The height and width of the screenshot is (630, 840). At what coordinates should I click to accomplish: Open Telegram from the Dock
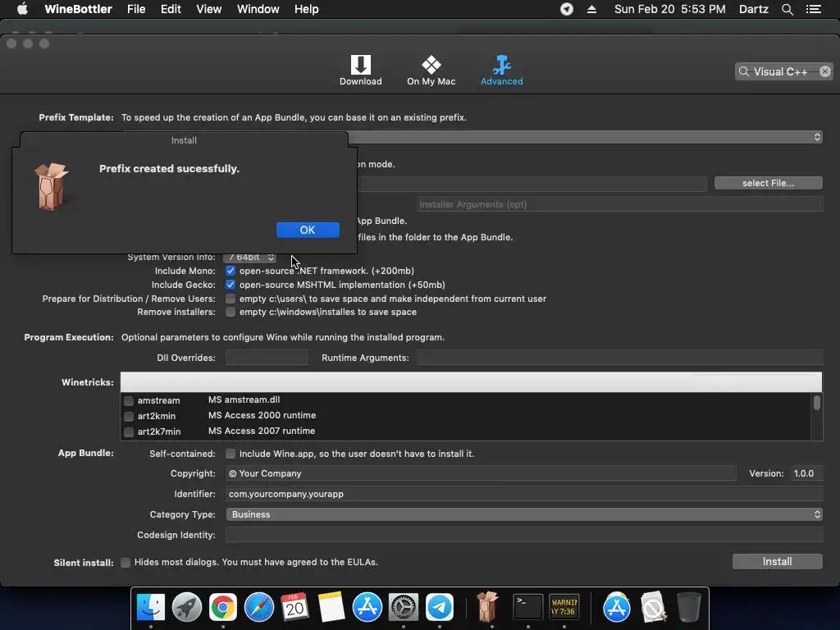click(440, 607)
